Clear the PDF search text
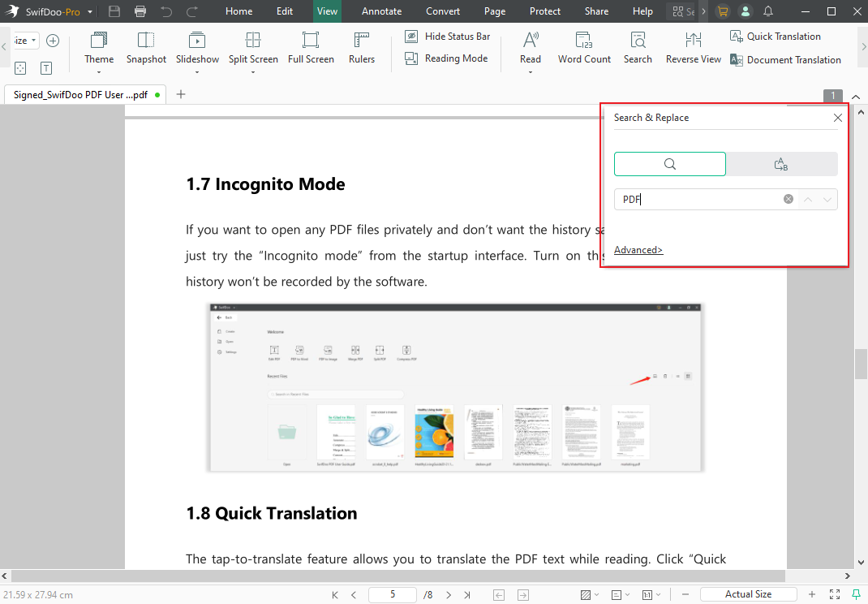 tap(789, 199)
